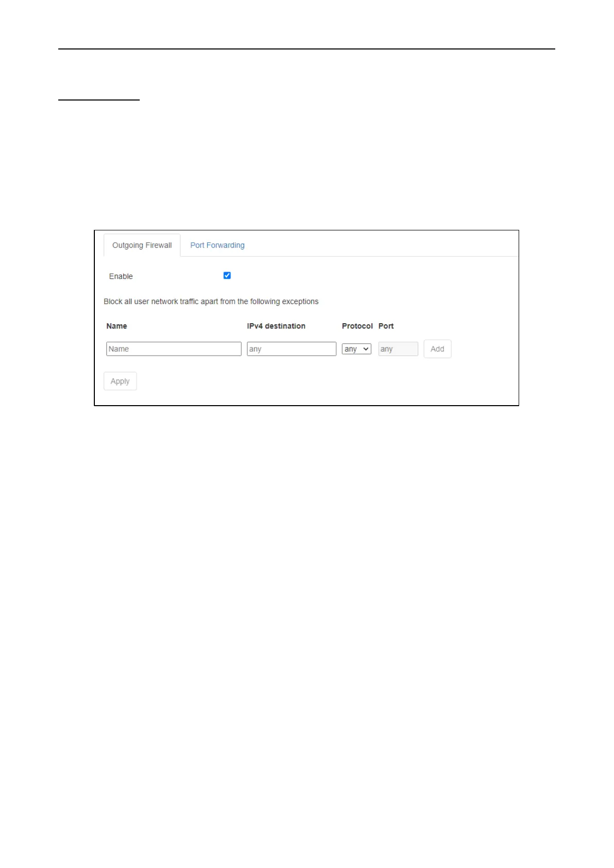Click the Name input field
614x868 pixels.
(174, 349)
